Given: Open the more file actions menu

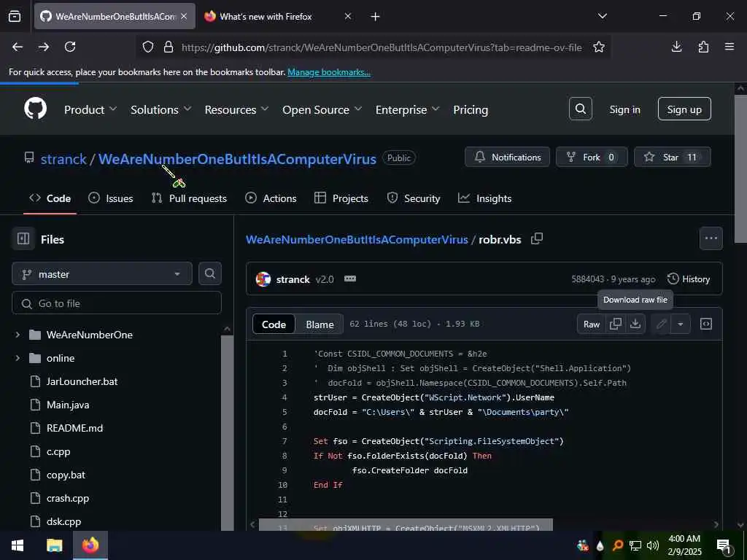Looking at the screenshot, I should point(711,238).
